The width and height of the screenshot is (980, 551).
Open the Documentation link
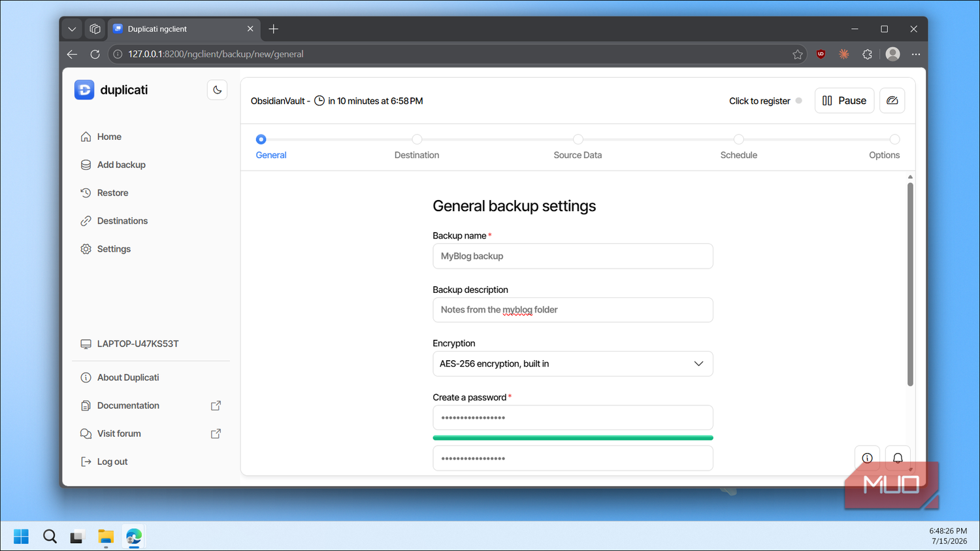[x=128, y=406]
